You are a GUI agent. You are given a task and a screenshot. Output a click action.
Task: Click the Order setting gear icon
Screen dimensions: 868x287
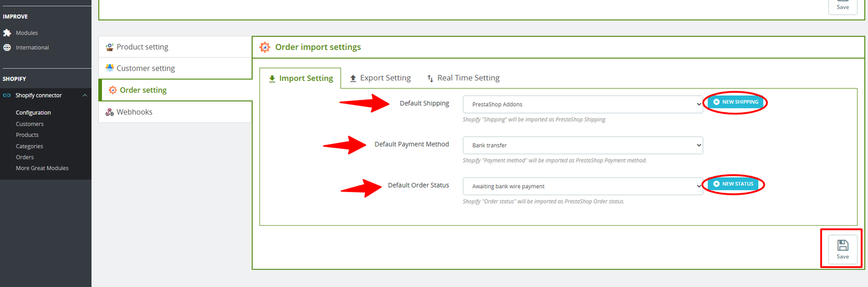[113, 90]
